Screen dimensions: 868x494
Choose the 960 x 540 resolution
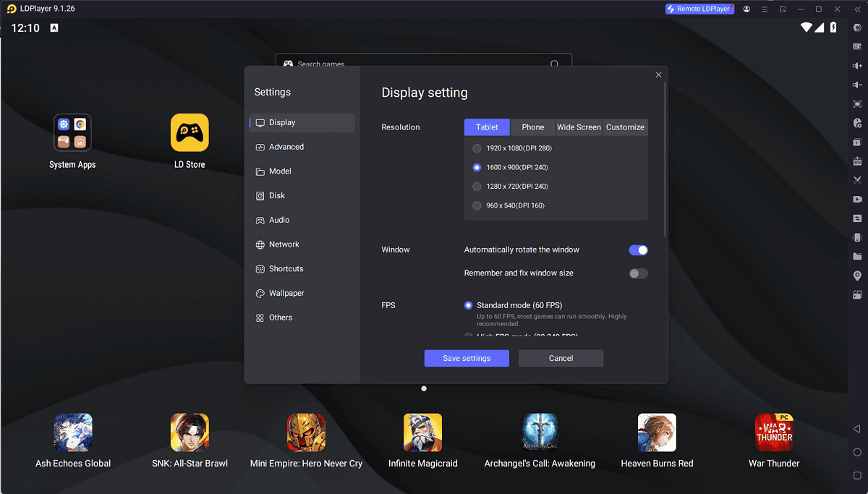click(x=477, y=205)
